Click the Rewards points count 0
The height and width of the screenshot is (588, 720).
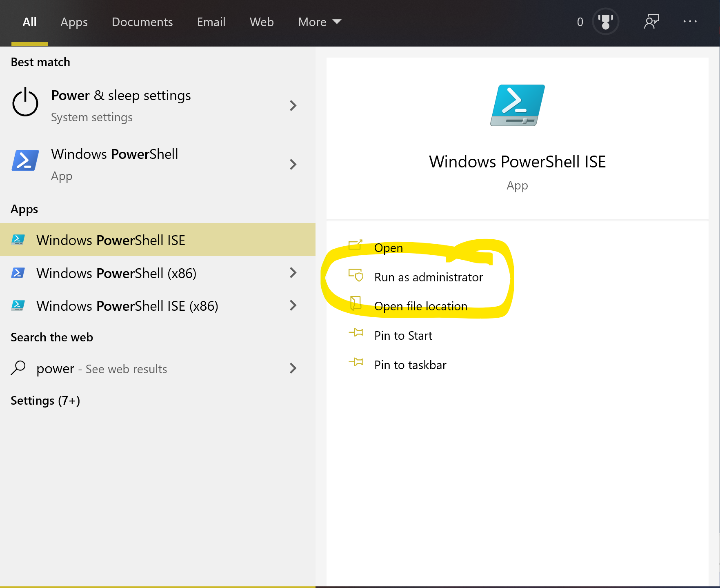[580, 22]
